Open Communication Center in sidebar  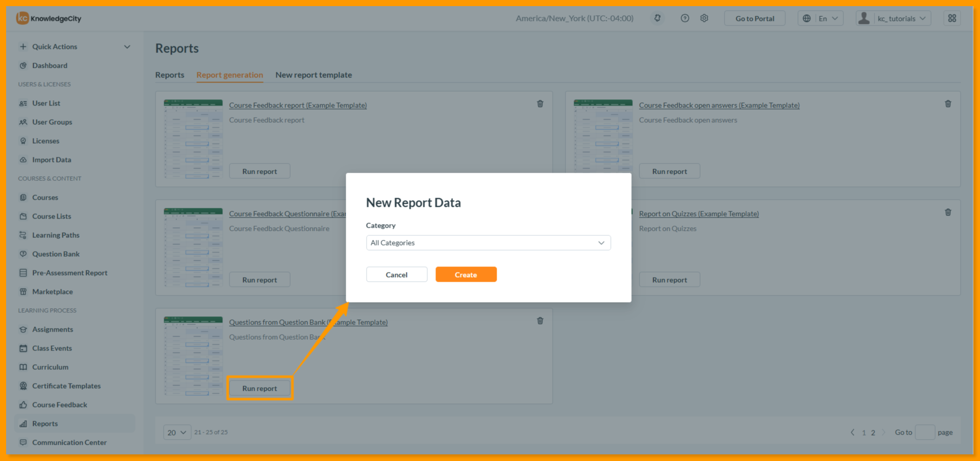tap(69, 442)
